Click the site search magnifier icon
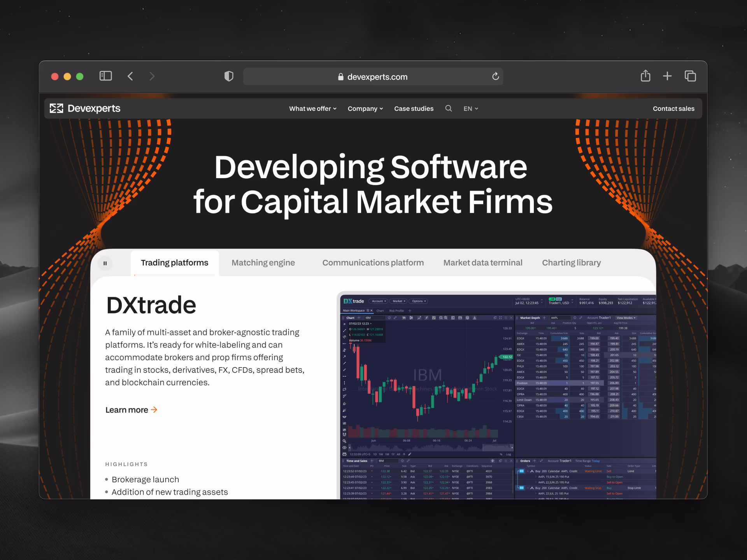This screenshot has width=747, height=560. [x=449, y=108]
